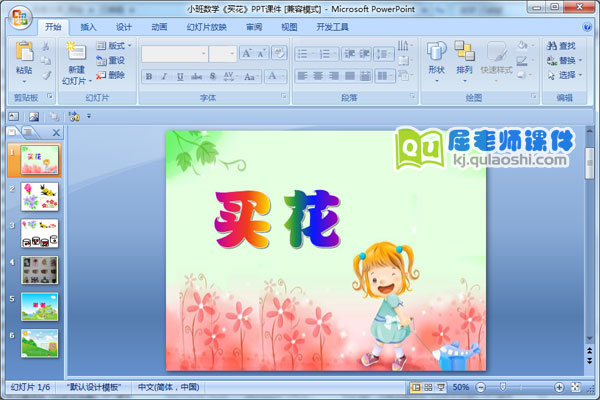Click the Arrange (排列) icon
600x400 pixels.
tap(464, 51)
